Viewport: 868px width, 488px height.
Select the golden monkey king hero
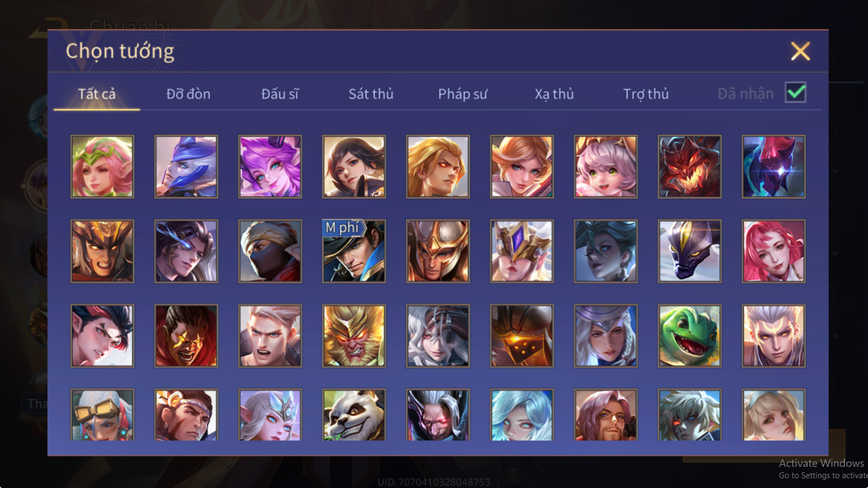click(354, 336)
